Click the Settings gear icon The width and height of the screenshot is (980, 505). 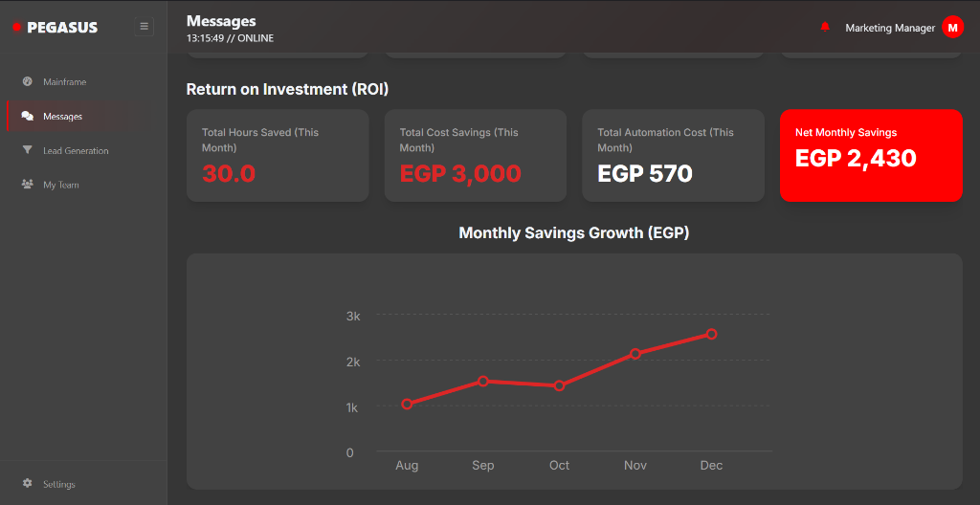[28, 484]
